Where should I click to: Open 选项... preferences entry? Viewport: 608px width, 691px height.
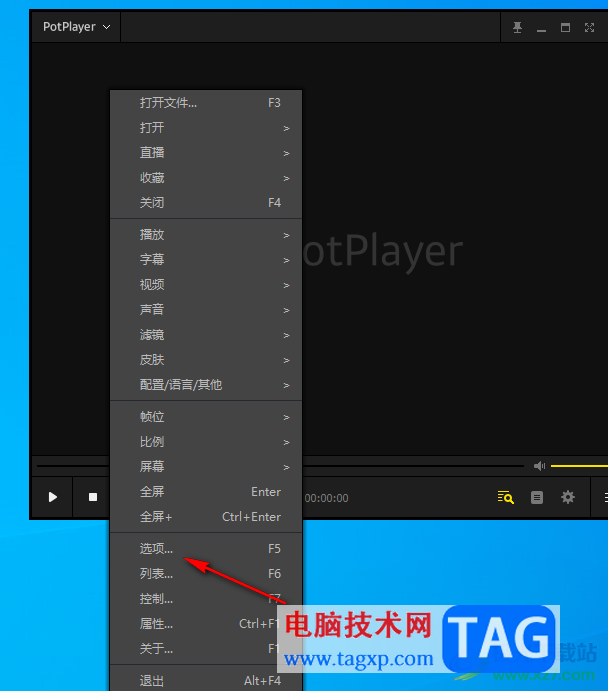pos(206,549)
